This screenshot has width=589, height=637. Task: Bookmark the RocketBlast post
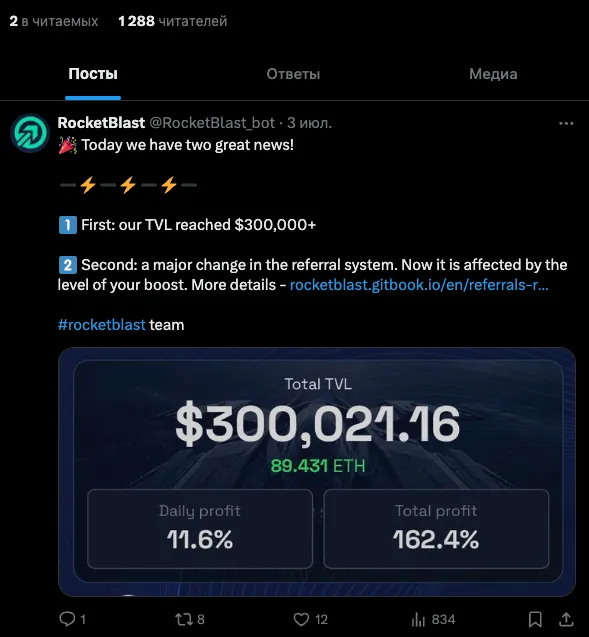point(535,619)
